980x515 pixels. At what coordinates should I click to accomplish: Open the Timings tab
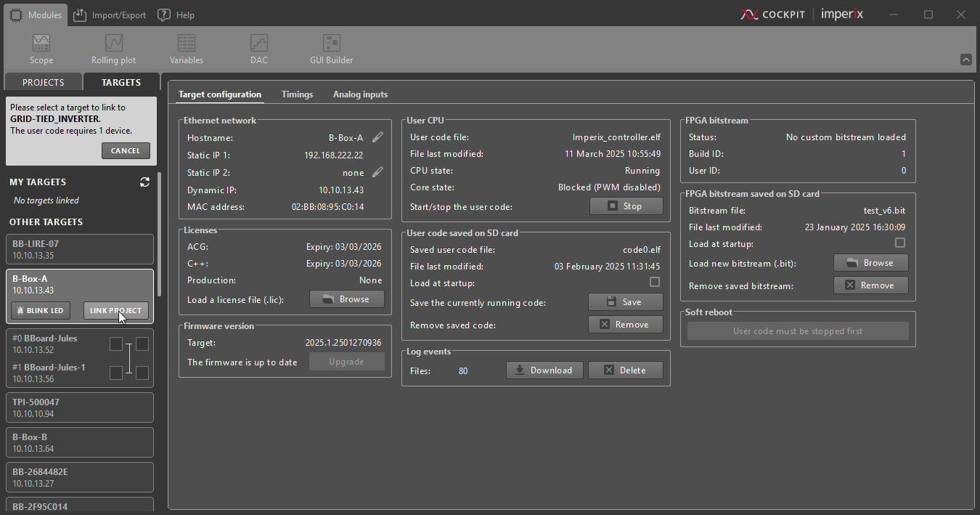click(x=297, y=94)
